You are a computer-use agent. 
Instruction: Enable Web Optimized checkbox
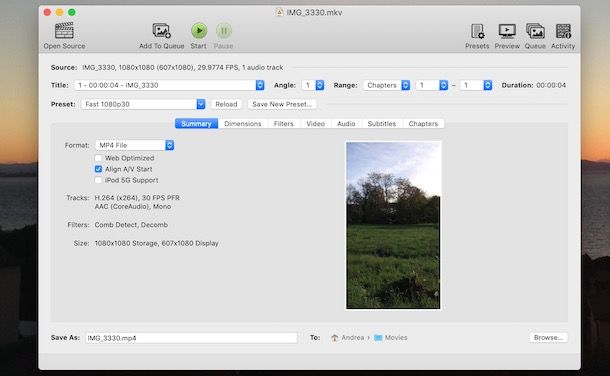(98, 158)
